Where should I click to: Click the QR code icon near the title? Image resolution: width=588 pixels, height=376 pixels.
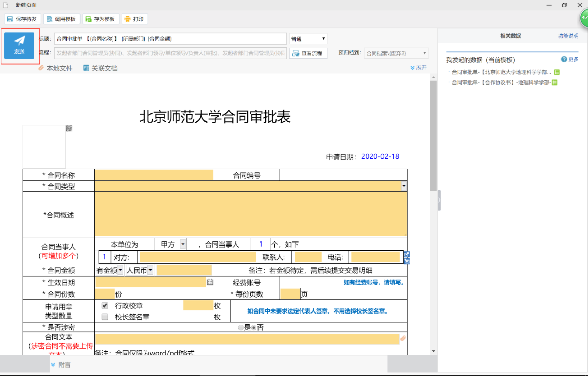[x=69, y=128]
